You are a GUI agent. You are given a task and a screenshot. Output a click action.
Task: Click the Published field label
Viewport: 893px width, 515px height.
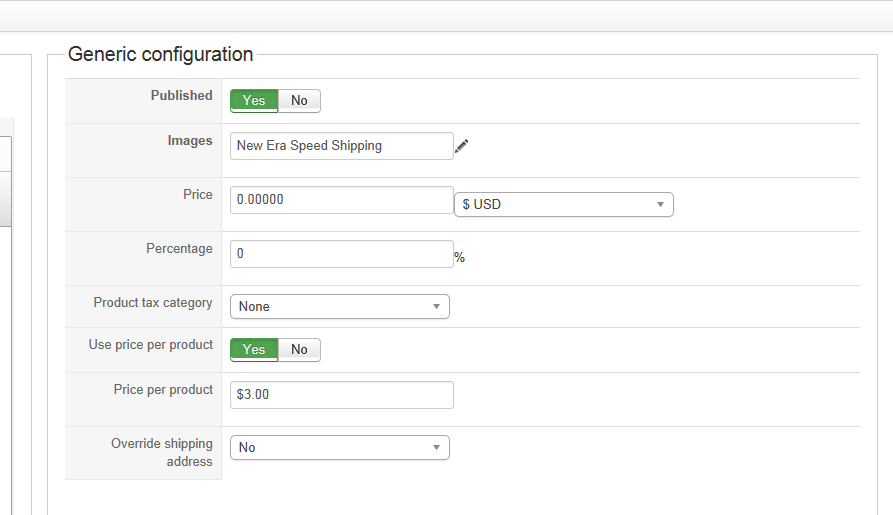181,96
